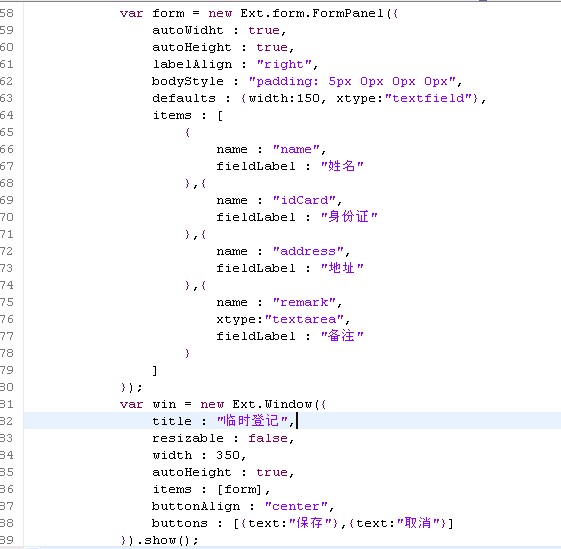Click the "临时登记" title string
The height and width of the screenshot is (549, 561).
(253, 421)
